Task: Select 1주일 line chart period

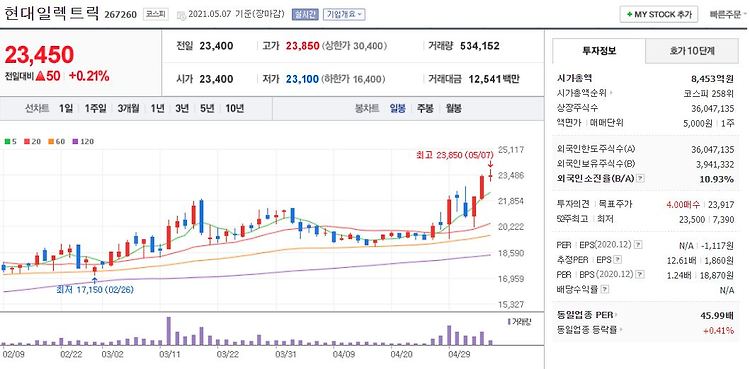Action: click(x=96, y=109)
